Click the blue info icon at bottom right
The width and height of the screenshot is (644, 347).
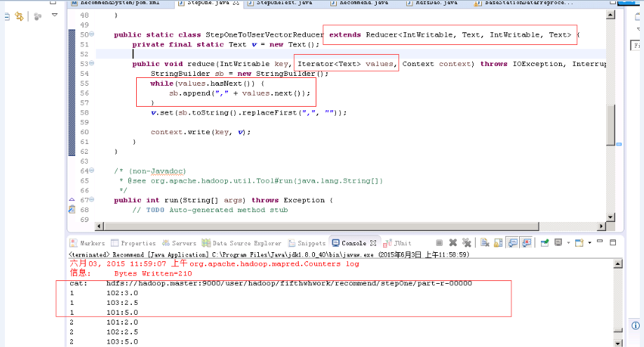coord(636,326)
